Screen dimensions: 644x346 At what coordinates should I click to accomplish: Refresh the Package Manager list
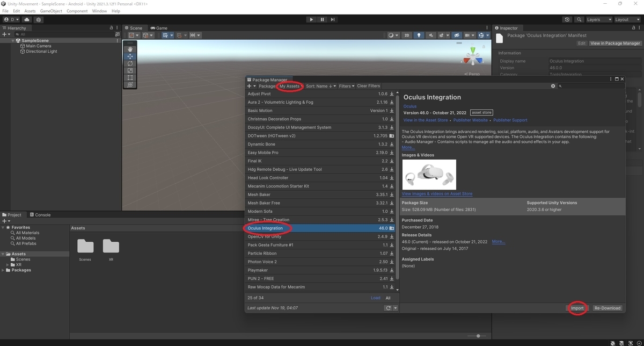click(x=388, y=308)
